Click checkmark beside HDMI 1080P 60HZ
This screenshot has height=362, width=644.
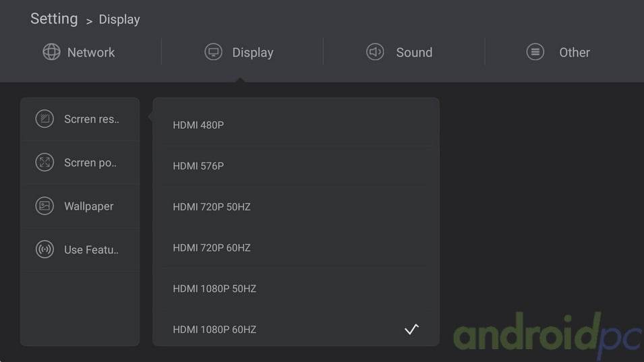click(411, 329)
